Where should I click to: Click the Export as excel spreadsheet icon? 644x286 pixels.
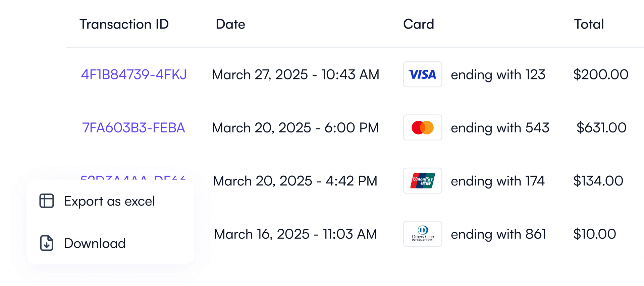click(x=46, y=201)
